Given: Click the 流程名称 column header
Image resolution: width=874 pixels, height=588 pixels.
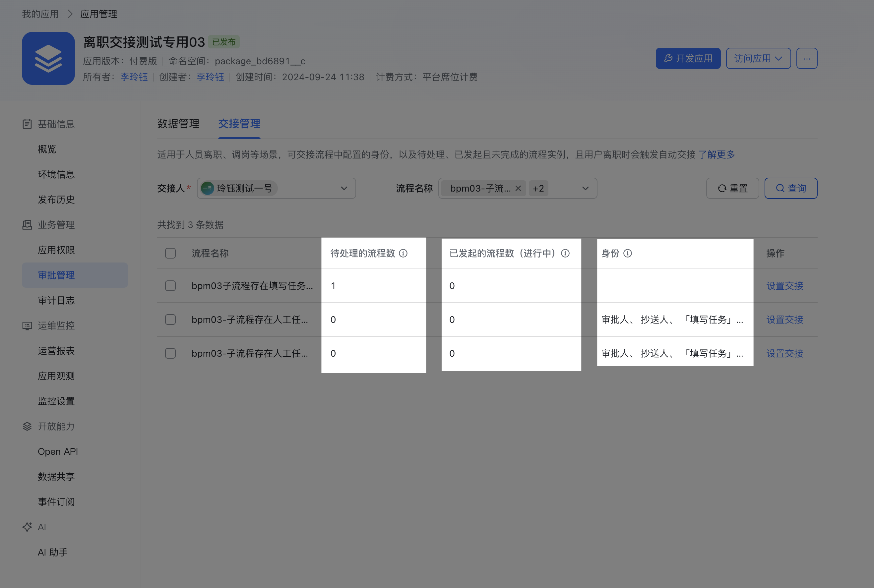Looking at the screenshot, I should (210, 254).
